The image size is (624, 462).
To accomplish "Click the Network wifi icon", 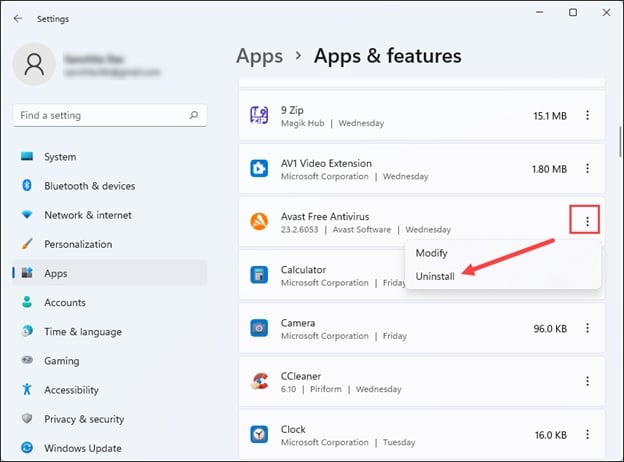I will [27, 214].
